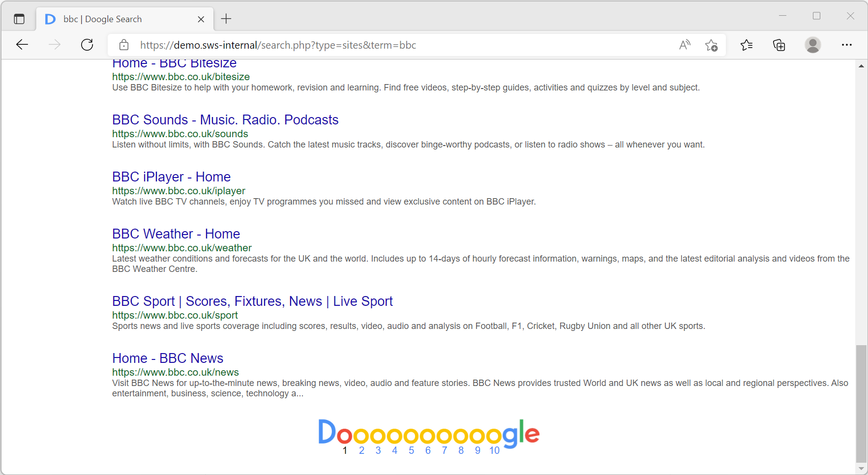
Task: Open BBC Sounds - Music. Radio. Podcasts link
Action: [x=225, y=120]
